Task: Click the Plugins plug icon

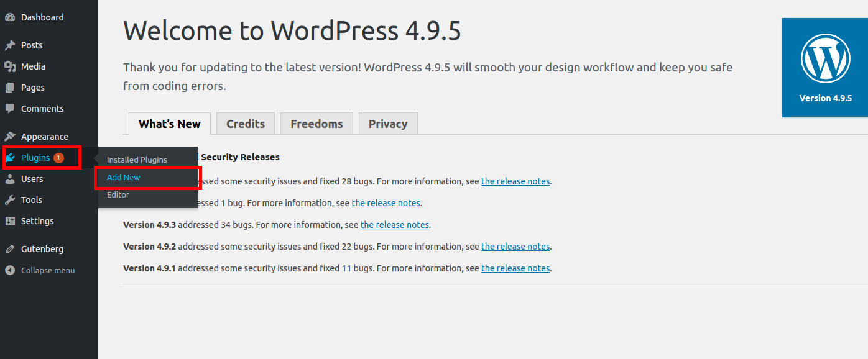Action: tap(10, 158)
